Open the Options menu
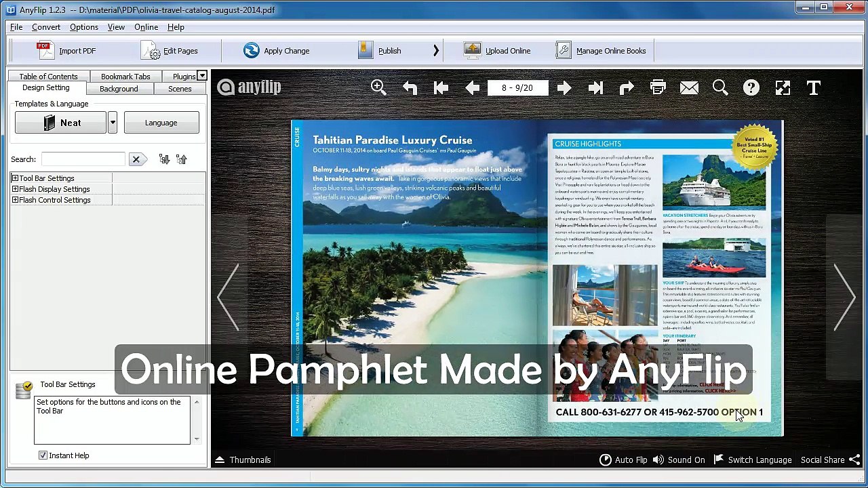The image size is (868, 488). click(84, 27)
